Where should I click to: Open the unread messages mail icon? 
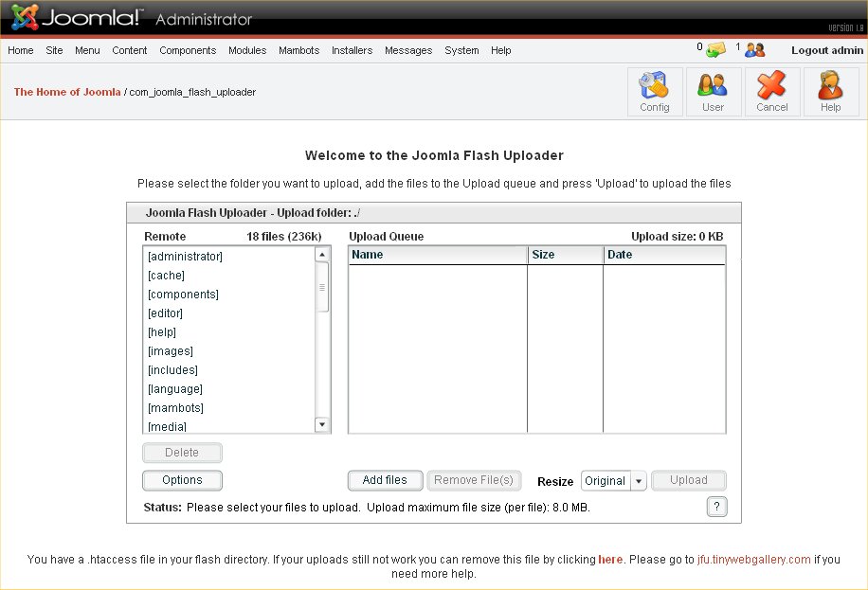click(715, 50)
